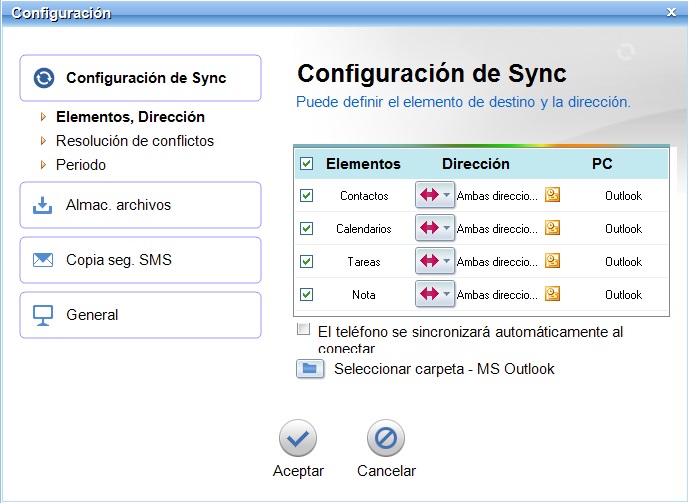This screenshot has height=503, width=689.
Task: Click the Cancelar button
Action: pyautogui.click(x=386, y=449)
